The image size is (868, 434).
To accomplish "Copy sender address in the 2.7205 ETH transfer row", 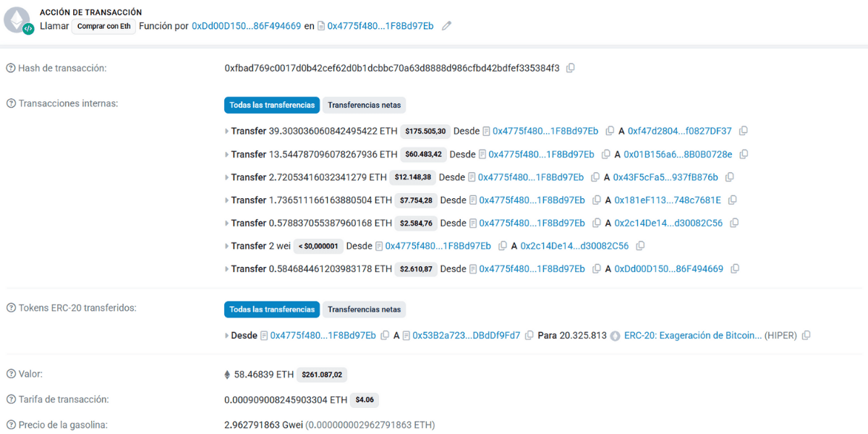I will pos(595,177).
